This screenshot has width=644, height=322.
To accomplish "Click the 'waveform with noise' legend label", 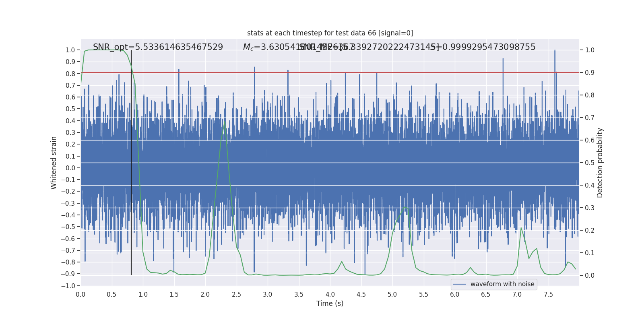I will pos(502,284).
